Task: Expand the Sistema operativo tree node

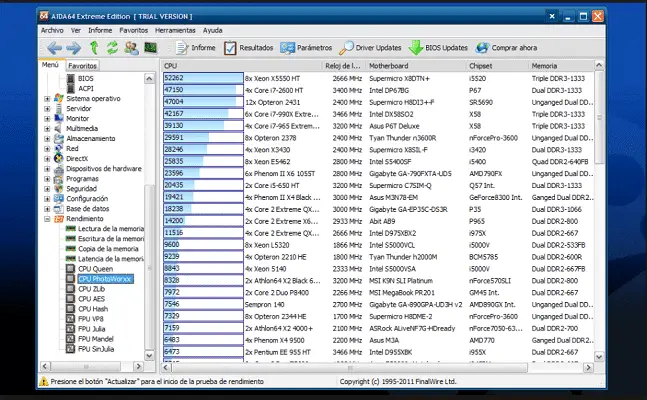Action: tap(47, 99)
